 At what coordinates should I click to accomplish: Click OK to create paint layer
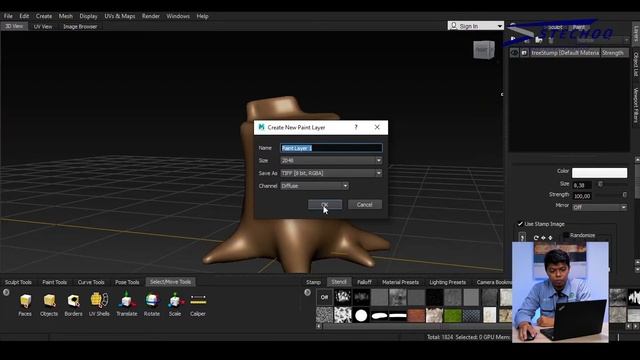[325, 204]
